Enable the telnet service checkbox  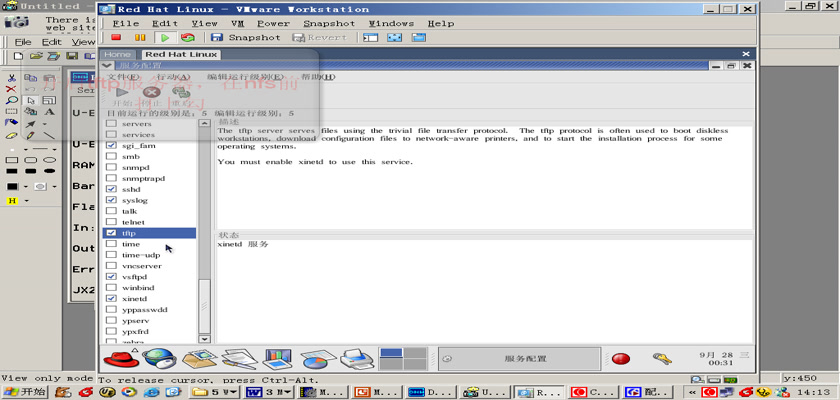point(111,222)
